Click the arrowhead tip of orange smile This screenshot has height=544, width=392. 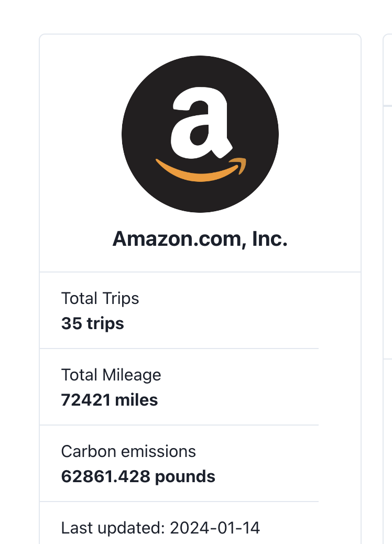click(240, 165)
